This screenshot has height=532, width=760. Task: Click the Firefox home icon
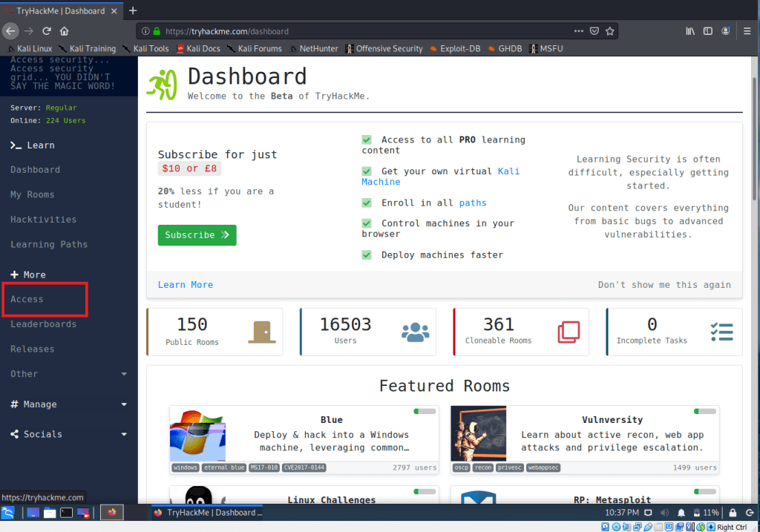(x=65, y=31)
